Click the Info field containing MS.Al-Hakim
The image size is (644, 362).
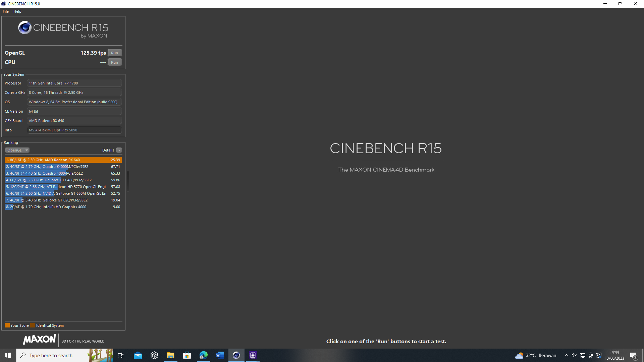[74, 130]
